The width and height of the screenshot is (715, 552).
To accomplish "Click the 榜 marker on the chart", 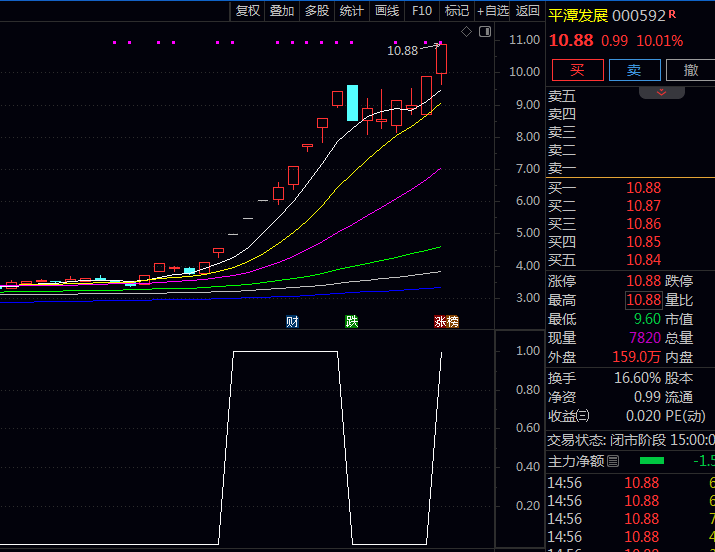I will tap(452, 321).
